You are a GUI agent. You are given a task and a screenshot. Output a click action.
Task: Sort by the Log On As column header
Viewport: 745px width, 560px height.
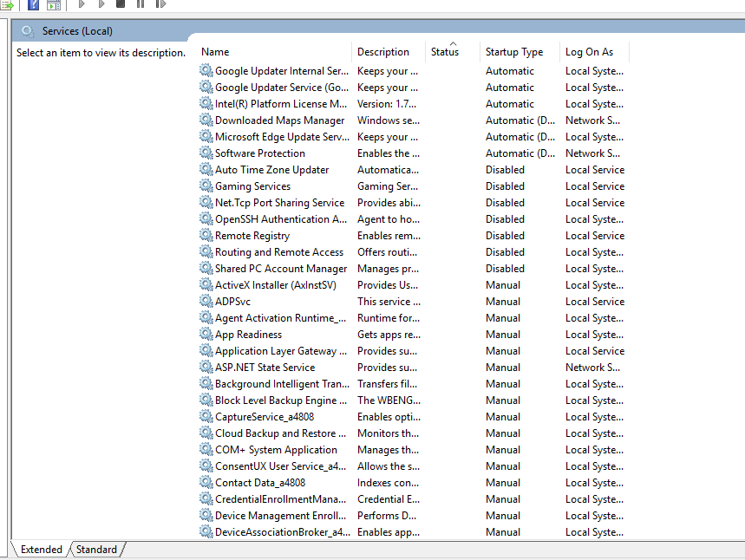click(594, 52)
